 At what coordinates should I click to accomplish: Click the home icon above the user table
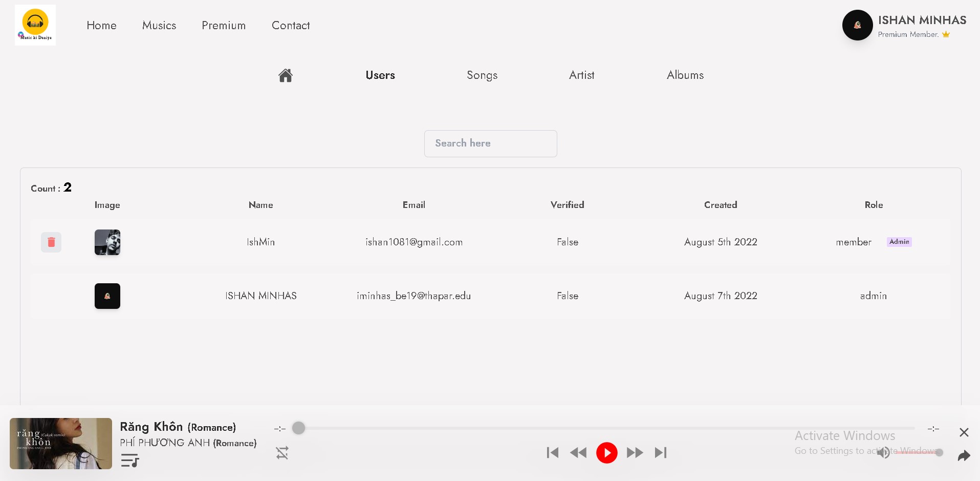[x=285, y=75]
